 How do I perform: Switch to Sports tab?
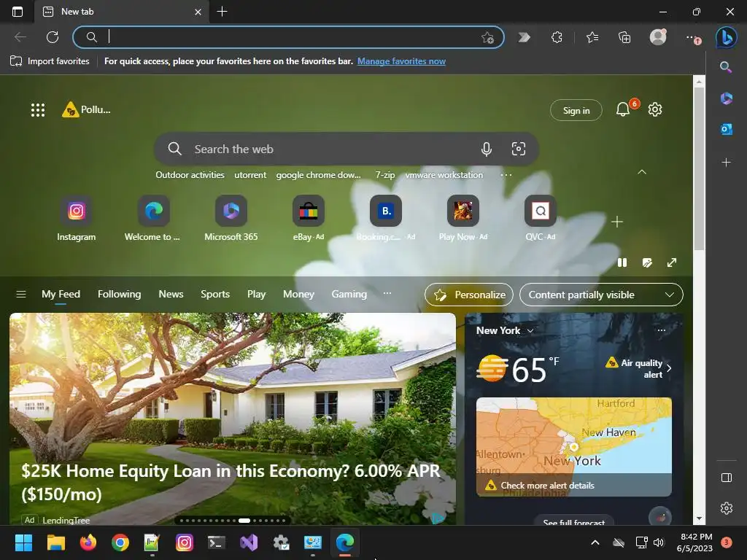point(215,295)
